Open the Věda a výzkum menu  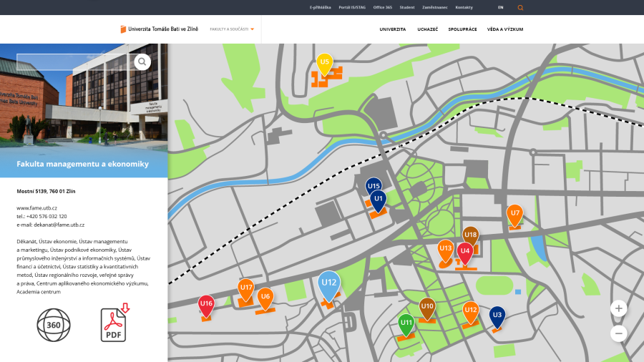tap(505, 29)
